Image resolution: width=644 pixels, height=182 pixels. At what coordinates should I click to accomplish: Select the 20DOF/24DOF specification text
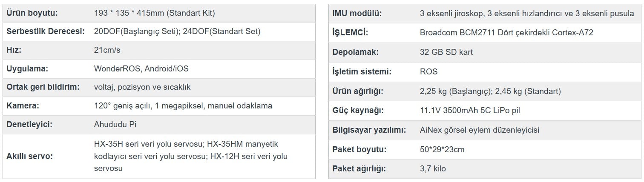pos(177,31)
